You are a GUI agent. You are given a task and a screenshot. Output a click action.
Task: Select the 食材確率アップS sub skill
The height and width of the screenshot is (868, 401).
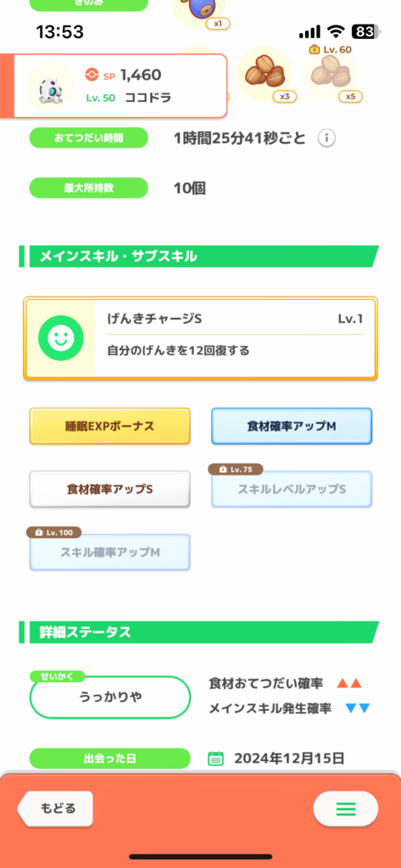point(109,489)
